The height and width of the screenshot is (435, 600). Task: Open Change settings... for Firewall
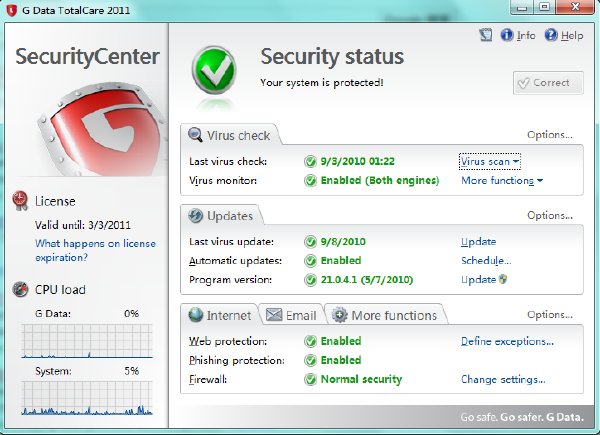(x=503, y=380)
